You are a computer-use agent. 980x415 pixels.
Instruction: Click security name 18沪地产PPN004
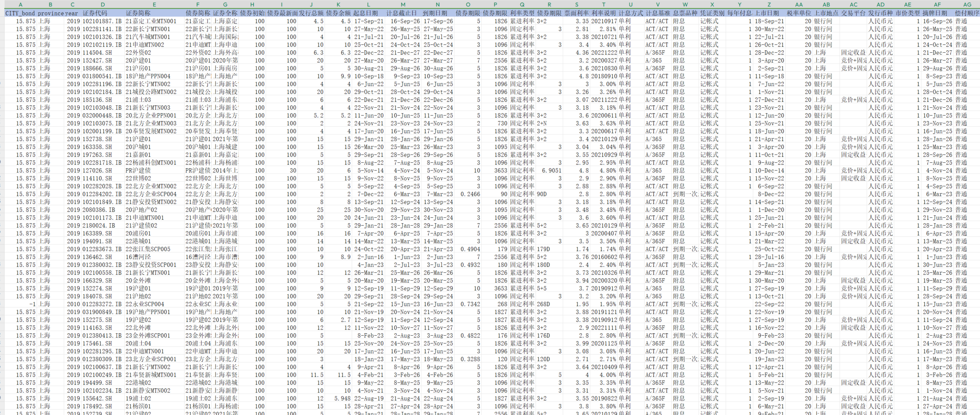tap(154, 76)
